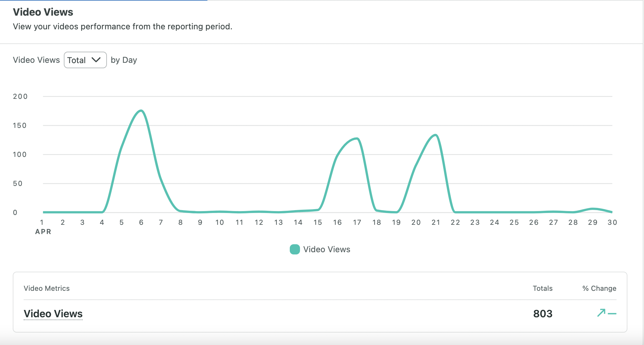The image size is (644, 345).
Task: Click the y-axis label 50
Action: pyautogui.click(x=18, y=184)
